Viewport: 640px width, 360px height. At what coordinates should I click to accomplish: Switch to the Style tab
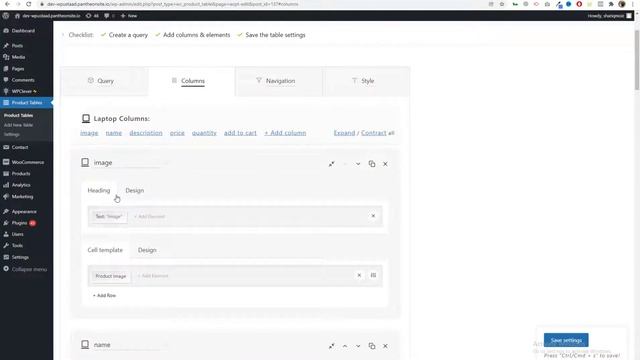tap(367, 81)
